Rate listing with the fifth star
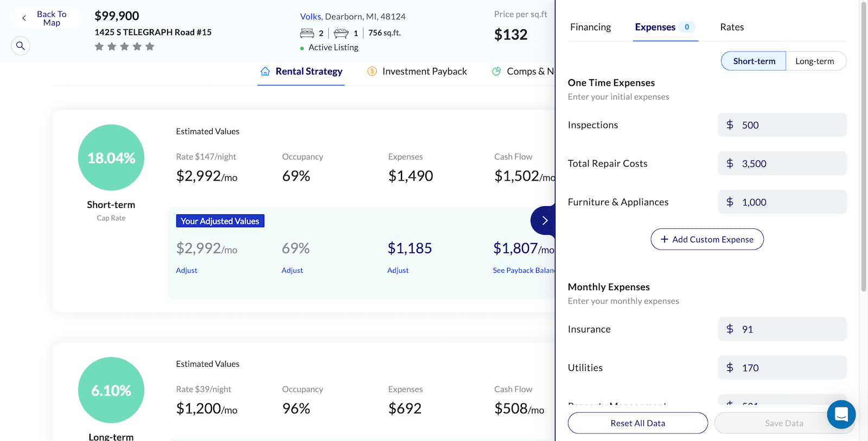 point(150,47)
